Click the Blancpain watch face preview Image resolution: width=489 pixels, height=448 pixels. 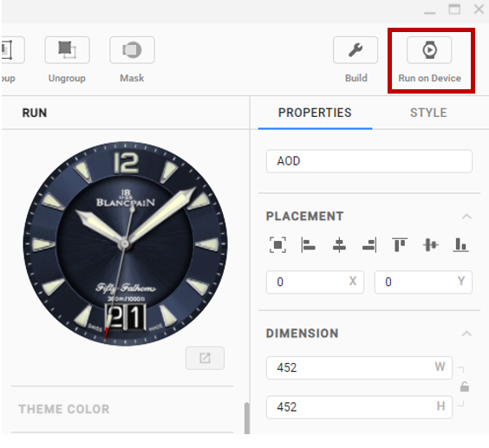click(125, 243)
